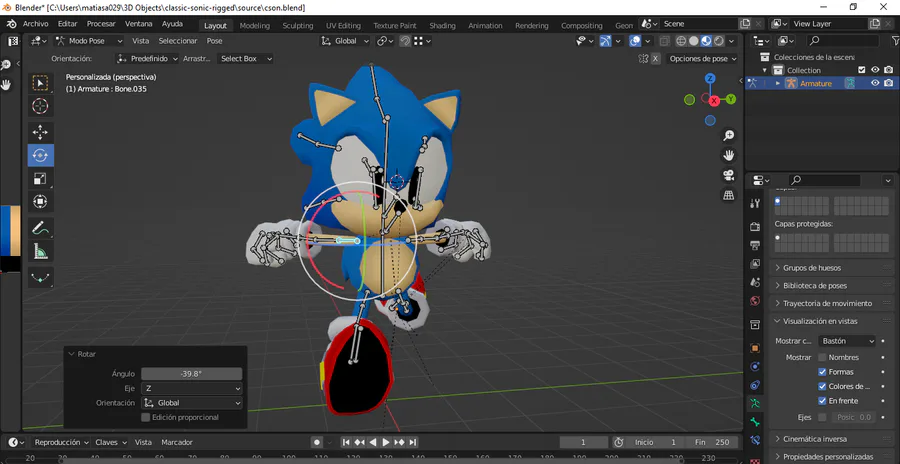Open the Tool properties tab icon
The height and width of the screenshot is (464, 900).
[755, 203]
